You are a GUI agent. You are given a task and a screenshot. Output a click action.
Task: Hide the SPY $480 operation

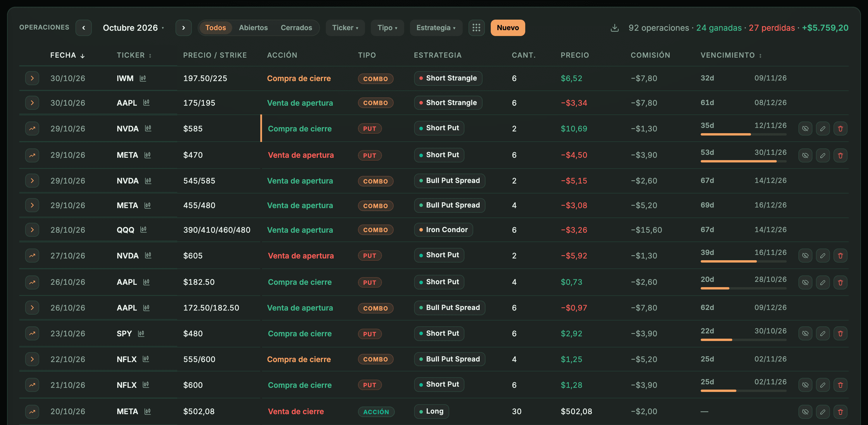805,334
